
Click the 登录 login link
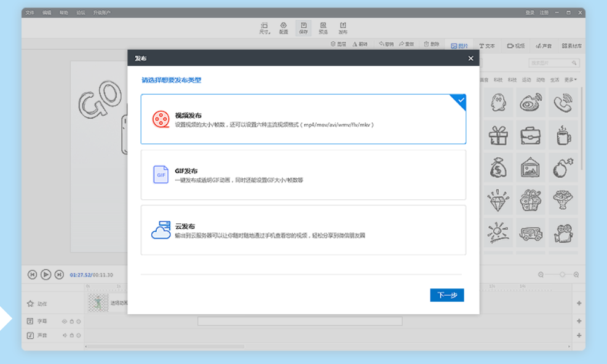[530, 12]
